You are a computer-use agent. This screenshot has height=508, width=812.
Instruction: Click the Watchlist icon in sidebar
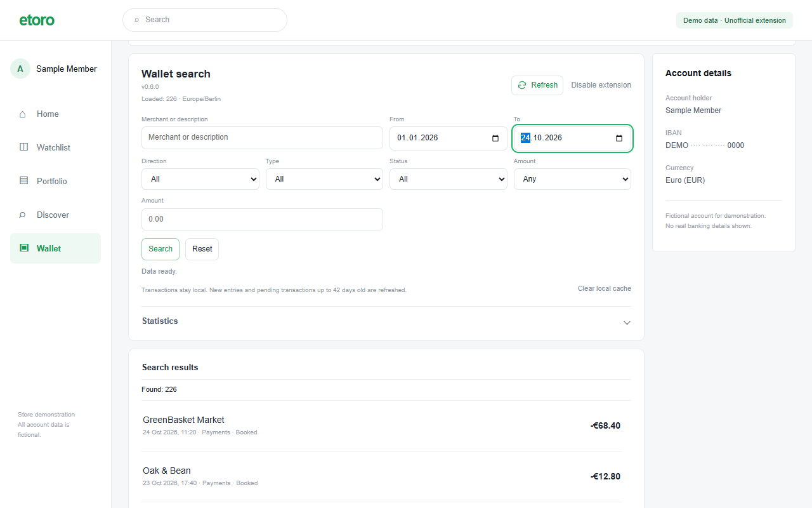tap(23, 147)
